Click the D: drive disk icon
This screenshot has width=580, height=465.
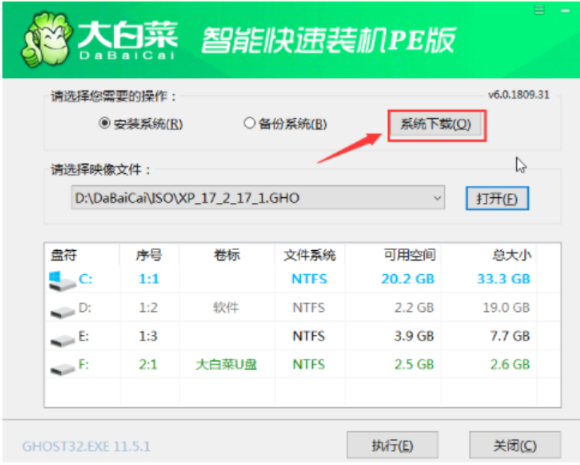point(63,311)
